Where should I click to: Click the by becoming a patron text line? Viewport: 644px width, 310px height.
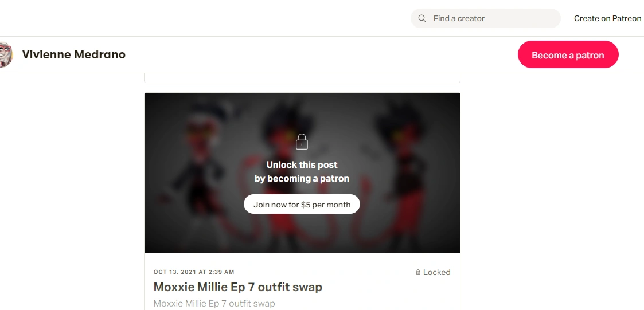(x=302, y=179)
